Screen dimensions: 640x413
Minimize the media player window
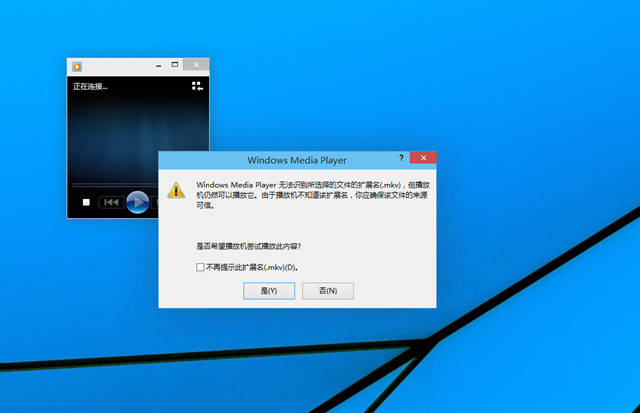(x=158, y=65)
